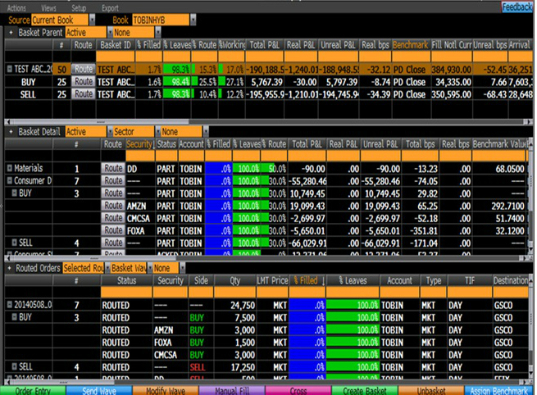Click Route button for DD Materials row
The height and width of the screenshot is (395, 537).
(113, 168)
